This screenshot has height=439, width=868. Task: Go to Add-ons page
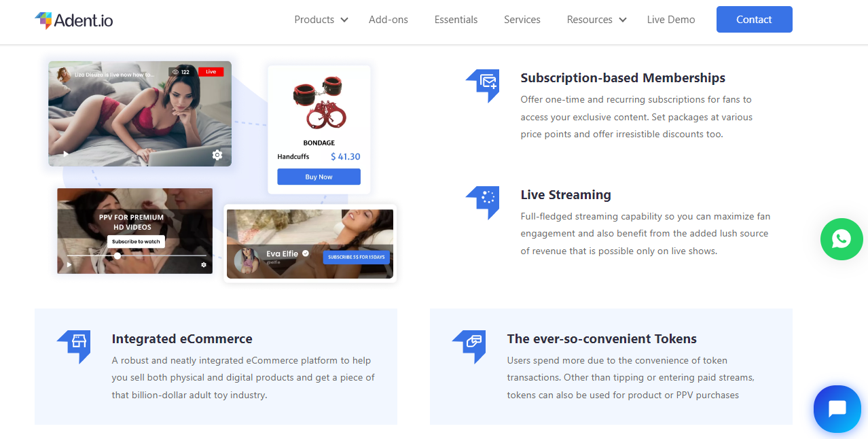click(x=388, y=20)
